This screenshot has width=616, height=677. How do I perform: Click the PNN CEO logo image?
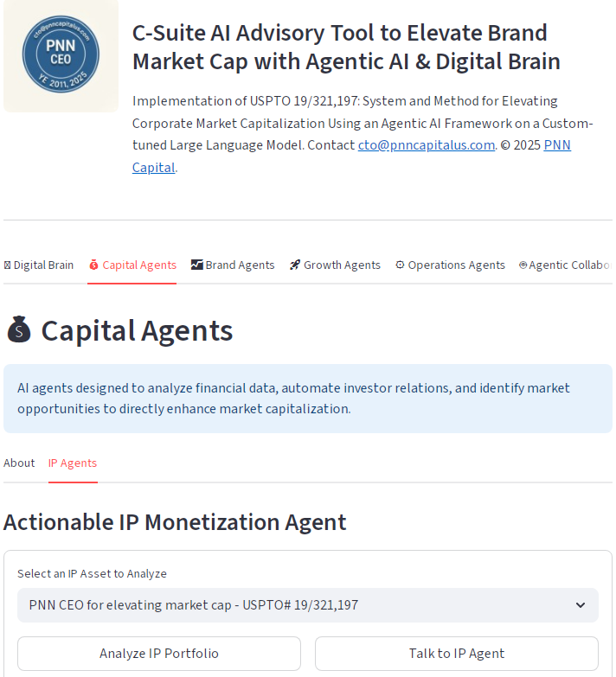pos(61,55)
